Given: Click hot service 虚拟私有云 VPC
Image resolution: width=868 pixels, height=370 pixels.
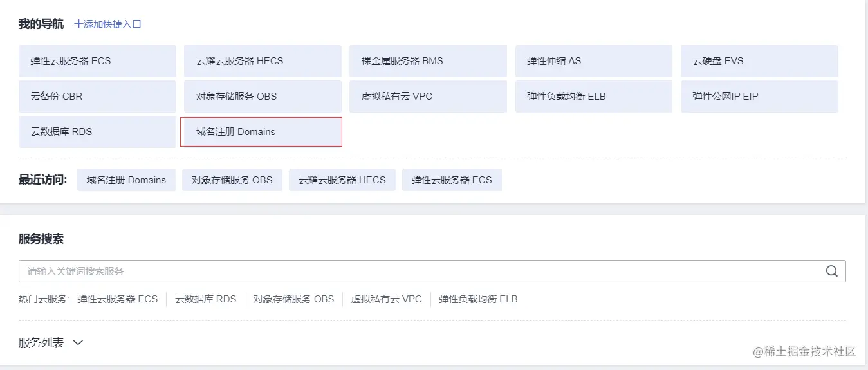Looking at the screenshot, I should point(387,299).
